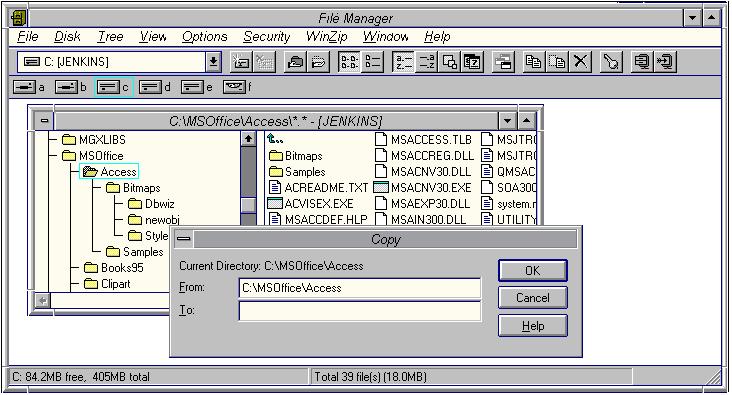Click the up-directory arrow in file list
Viewport: 732px width, 395px height.
275,139
